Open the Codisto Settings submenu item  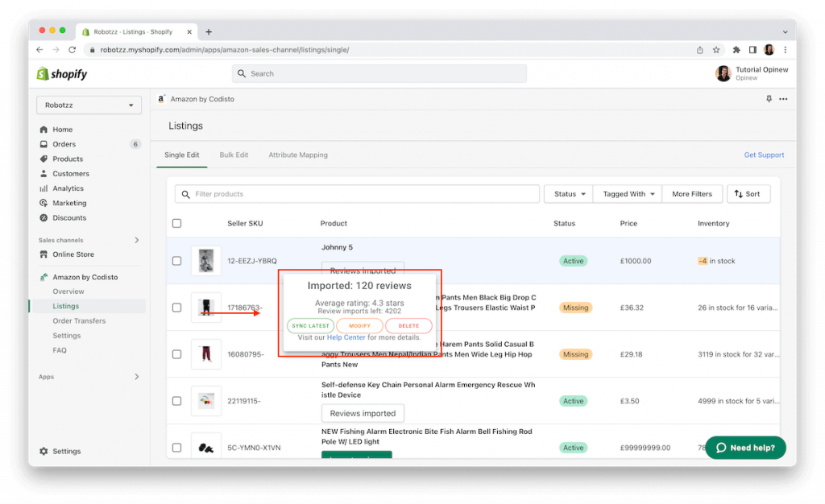click(x=66, y=335)
